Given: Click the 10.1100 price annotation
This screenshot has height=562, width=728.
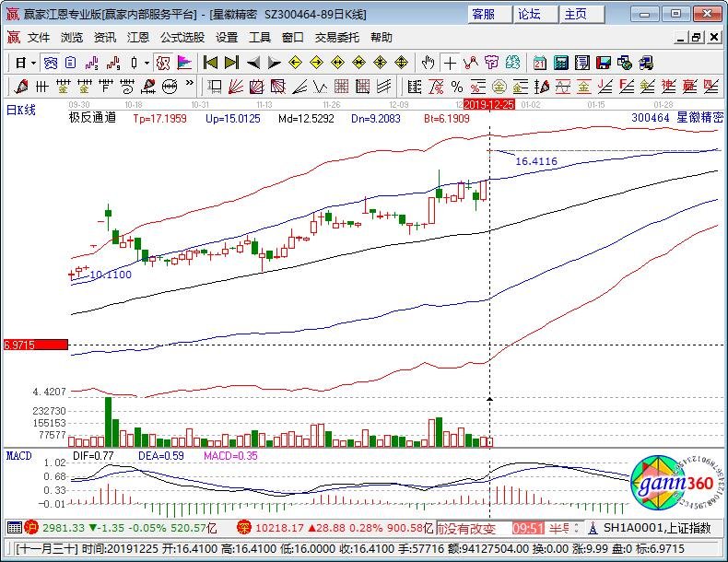Looking at the screenshot, I should (x=111, y=275).
